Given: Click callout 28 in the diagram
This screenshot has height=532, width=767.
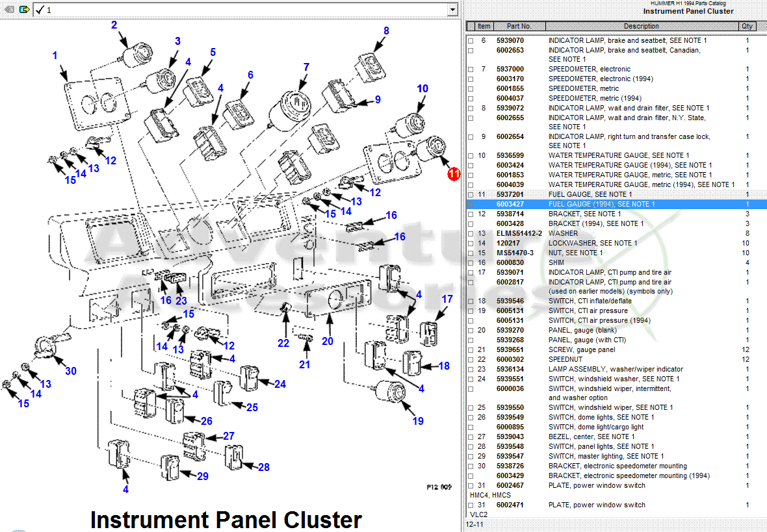Looking at the screenshot, I should pos(264,467).
